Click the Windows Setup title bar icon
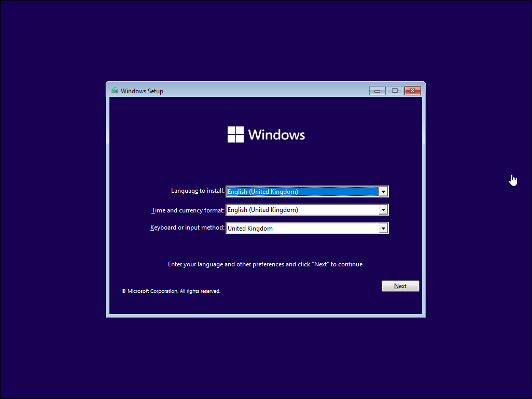This screenshot has height=399, width=532. point(115,90)
